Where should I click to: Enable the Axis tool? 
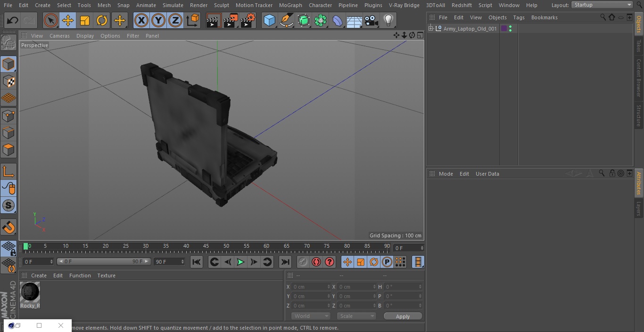click(x=8, y=171)
